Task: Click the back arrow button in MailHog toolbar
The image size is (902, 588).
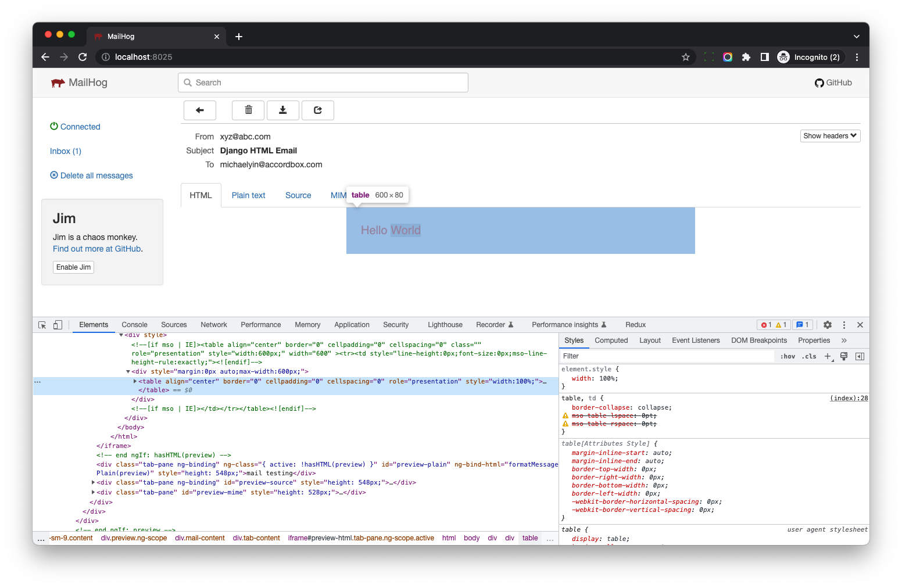Action: (200, 110)
